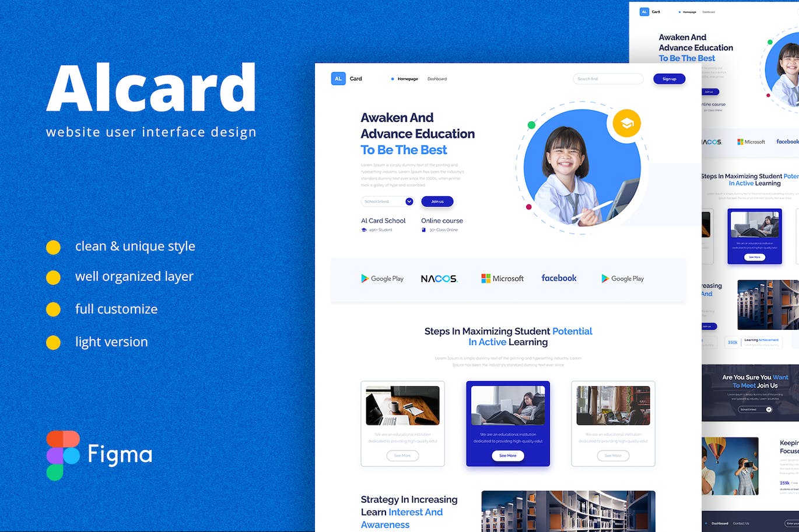Click Contact Us in background page footer

point(741,523)
